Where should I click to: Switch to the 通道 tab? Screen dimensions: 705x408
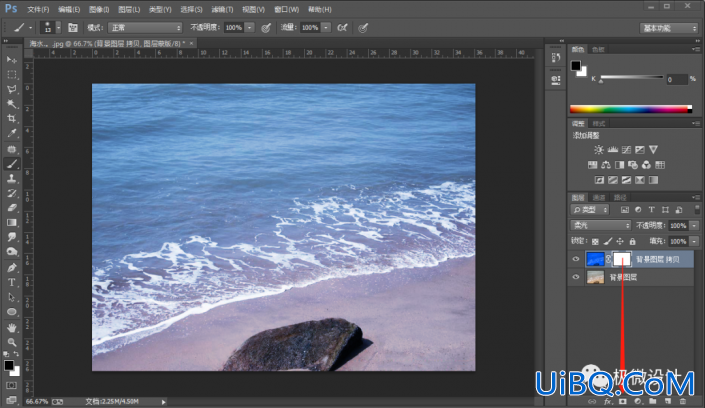point(598,197)
